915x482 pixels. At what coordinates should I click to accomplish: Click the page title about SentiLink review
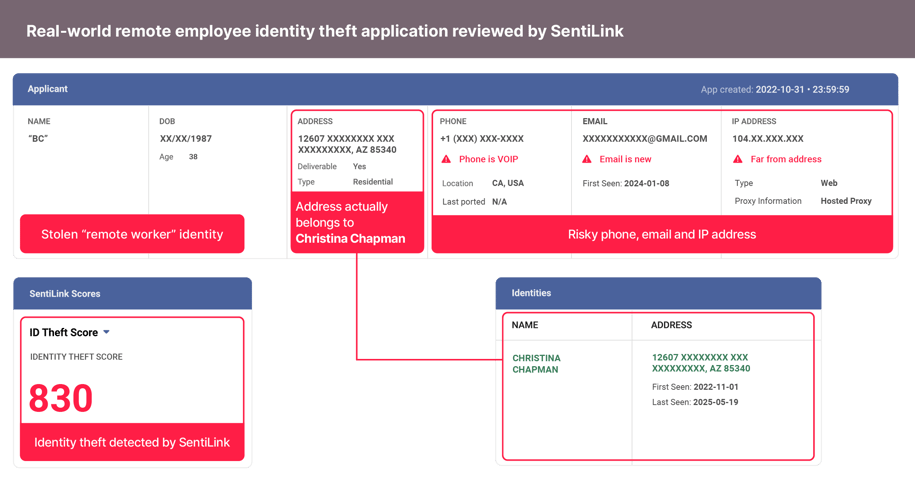[325, 31]
